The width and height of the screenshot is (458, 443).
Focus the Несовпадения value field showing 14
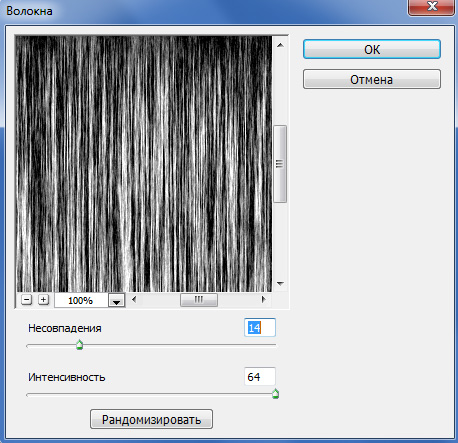click(260, 328)
